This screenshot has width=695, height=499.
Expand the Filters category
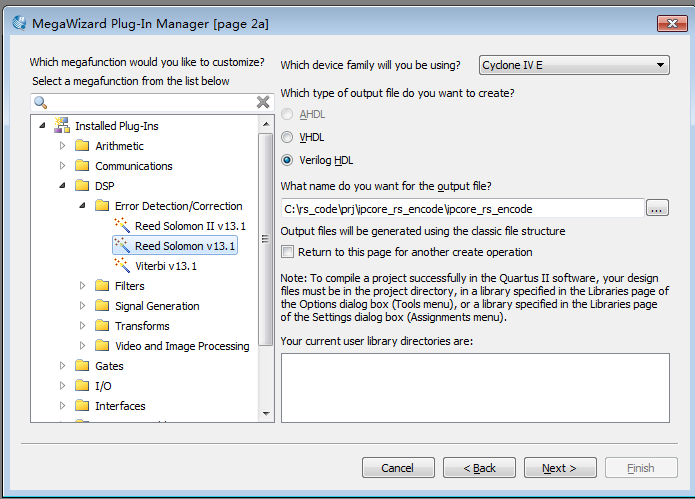[x=82, y=285]
